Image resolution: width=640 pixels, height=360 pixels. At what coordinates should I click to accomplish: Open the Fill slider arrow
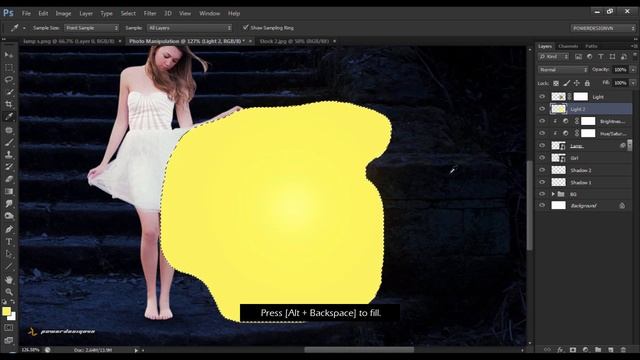633,83
